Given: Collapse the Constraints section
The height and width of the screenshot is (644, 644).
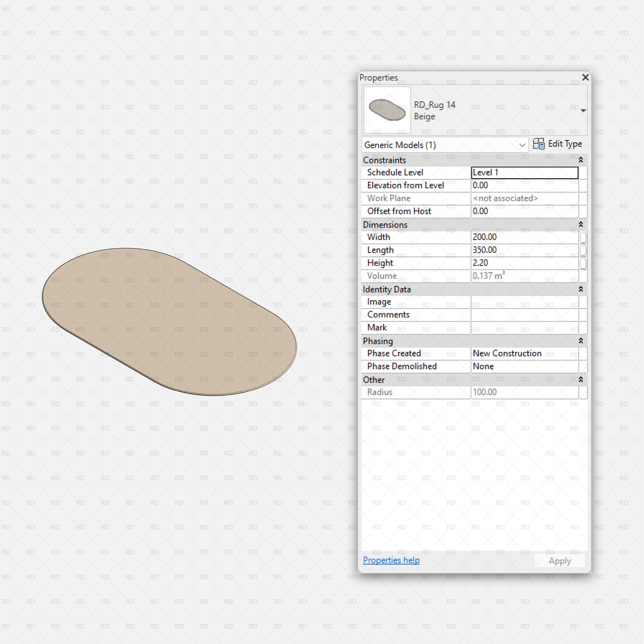Looking at the screenshot, I should 581,160.
